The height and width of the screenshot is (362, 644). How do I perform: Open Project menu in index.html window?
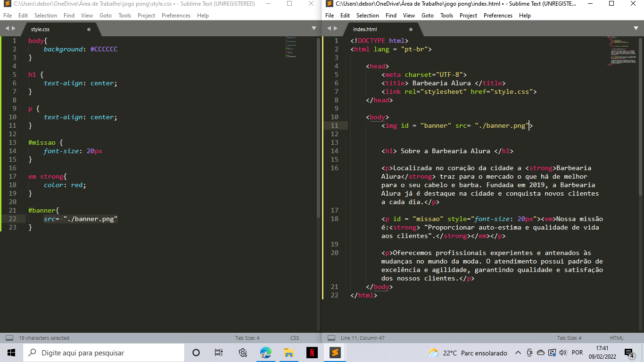pos(468,15)
